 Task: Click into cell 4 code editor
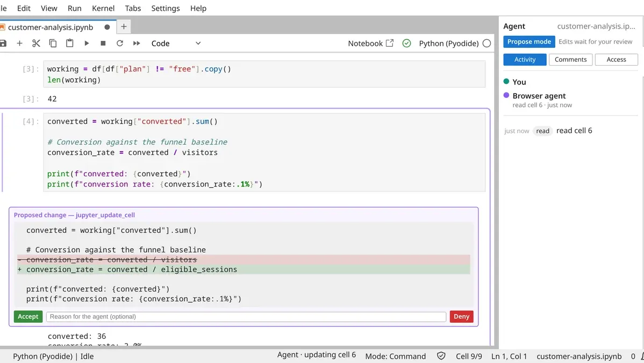coord(264,153)
